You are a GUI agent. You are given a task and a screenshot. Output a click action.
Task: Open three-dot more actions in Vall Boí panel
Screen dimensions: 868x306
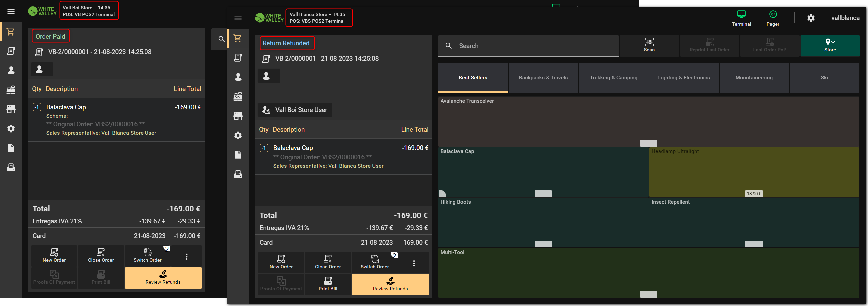pyautogui.click(x=187, y=256)
